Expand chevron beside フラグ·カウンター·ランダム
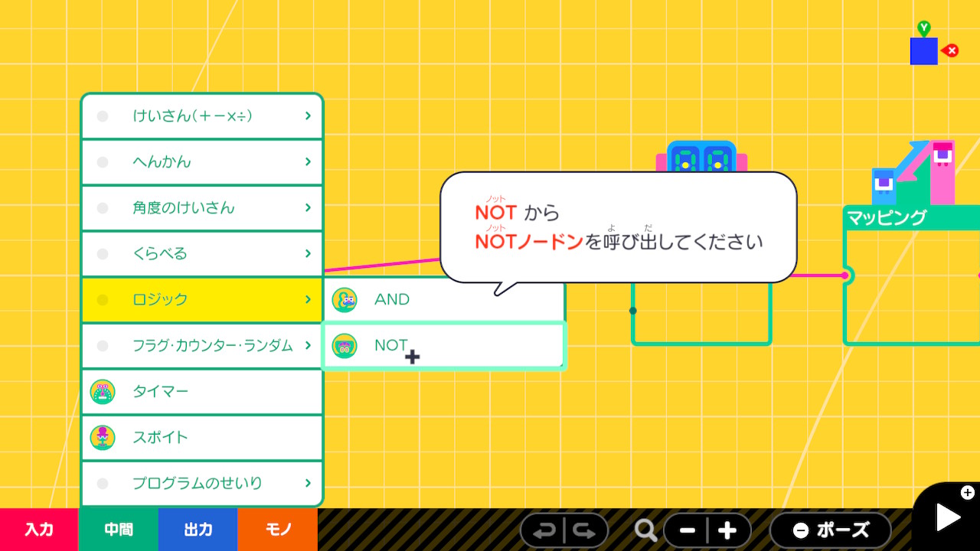Screen dimensions: 980x551 point(308,345)
